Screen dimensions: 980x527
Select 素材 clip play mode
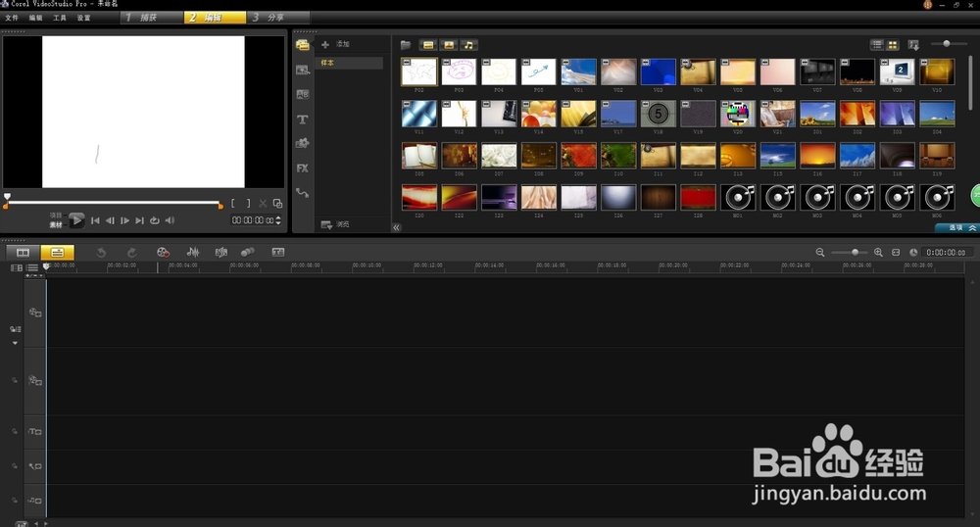[56, 224]
